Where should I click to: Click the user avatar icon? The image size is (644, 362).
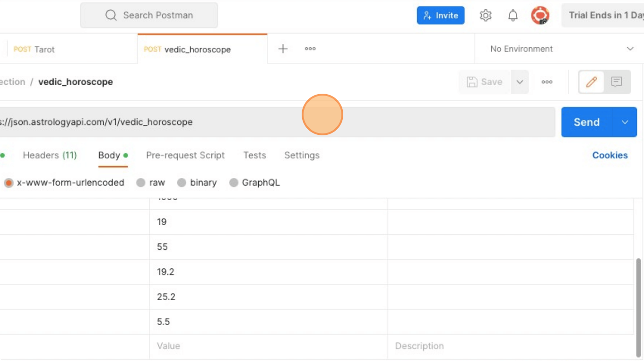(540, 16)
